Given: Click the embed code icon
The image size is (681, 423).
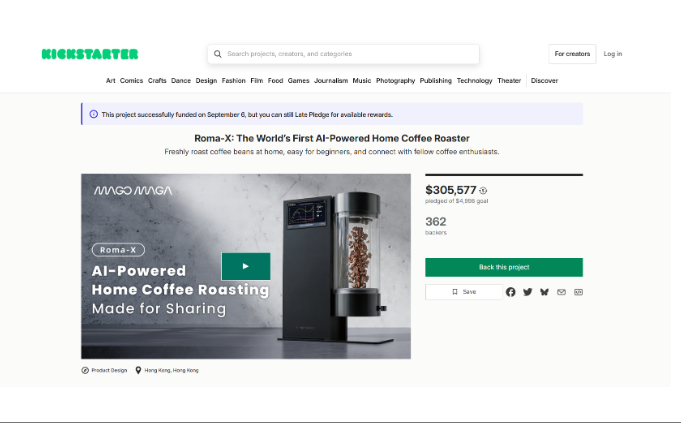Looking at the screenshot, I should click(578, 292).
